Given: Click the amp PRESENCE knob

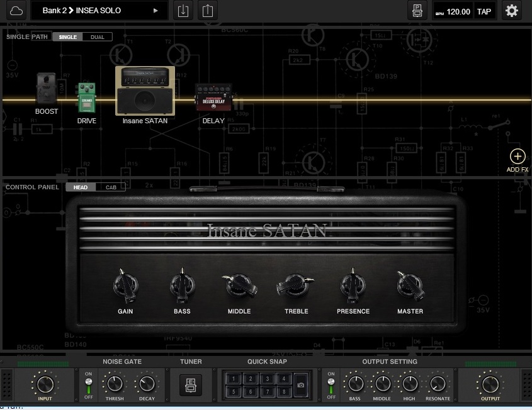Looking at the screenshot, I should tap(353, 285).
